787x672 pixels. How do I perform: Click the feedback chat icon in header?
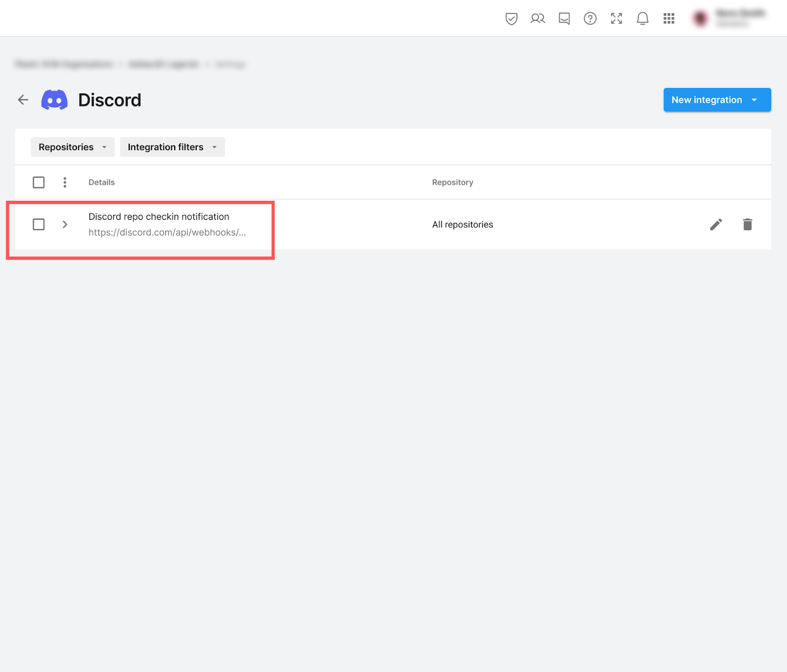(x=564, y=19)
